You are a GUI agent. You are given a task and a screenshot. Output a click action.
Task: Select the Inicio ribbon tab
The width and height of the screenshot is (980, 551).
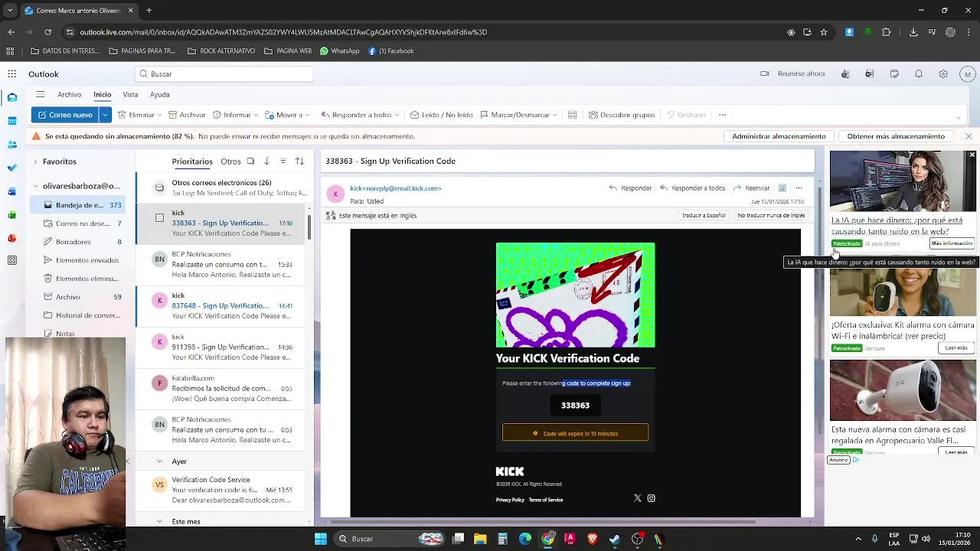click(x=103, y=94)
